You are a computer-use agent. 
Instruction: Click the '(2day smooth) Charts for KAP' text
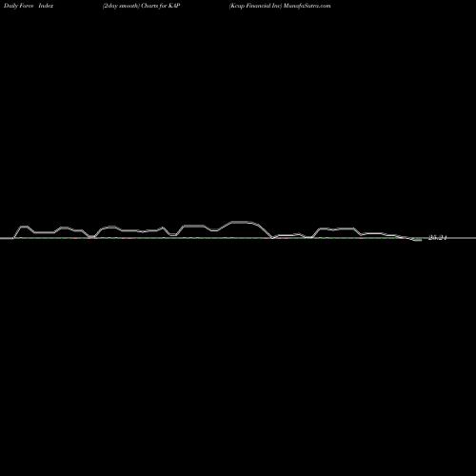click(142, 6)
